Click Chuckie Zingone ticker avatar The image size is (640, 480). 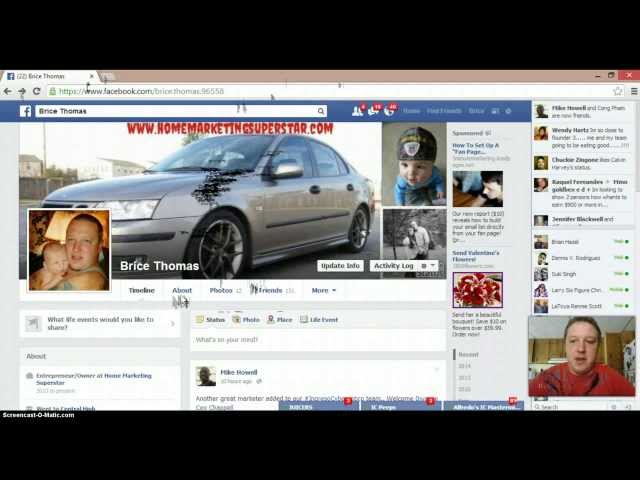click(541, 163)
